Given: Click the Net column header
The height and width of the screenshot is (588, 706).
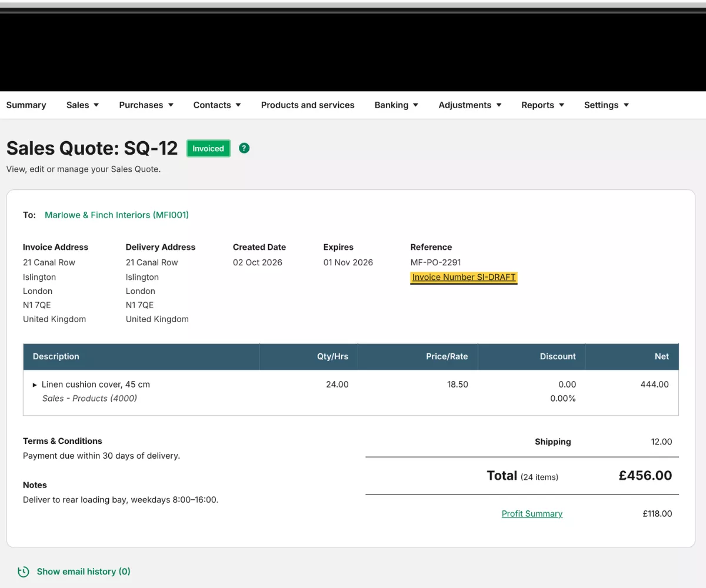Looking at the screenshot, I should [632, 357].
